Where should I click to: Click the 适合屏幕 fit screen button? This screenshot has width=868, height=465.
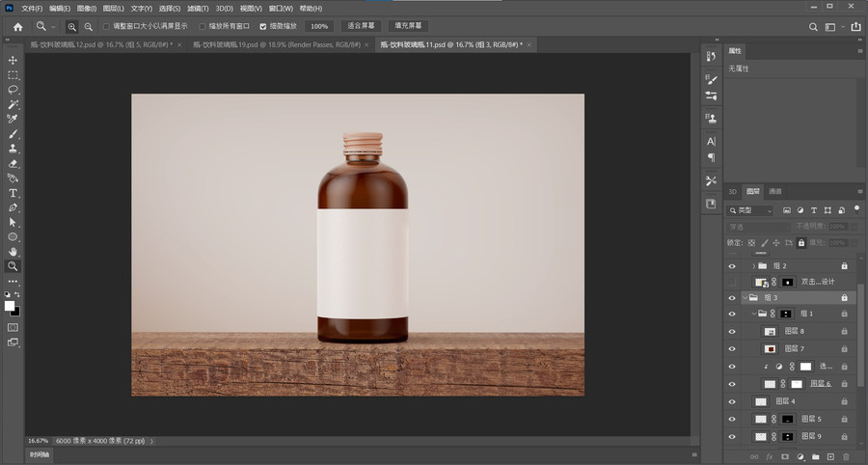[x=361, y=26]
